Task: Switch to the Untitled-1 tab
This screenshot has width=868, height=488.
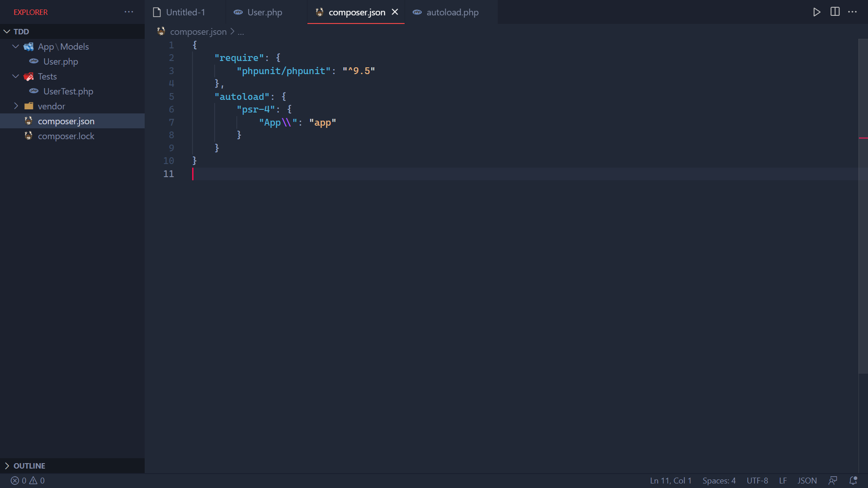Action: tap(185, 12)
